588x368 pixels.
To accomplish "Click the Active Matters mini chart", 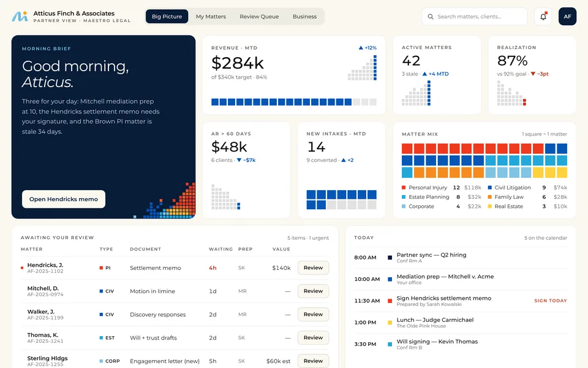I will pos(417,93).
